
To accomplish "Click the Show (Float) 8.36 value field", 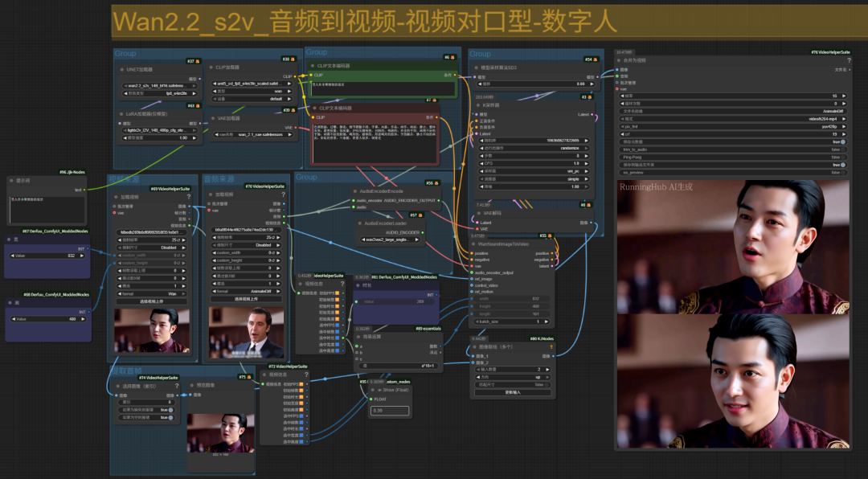I will pyautogui.click(x=390, y=411).
